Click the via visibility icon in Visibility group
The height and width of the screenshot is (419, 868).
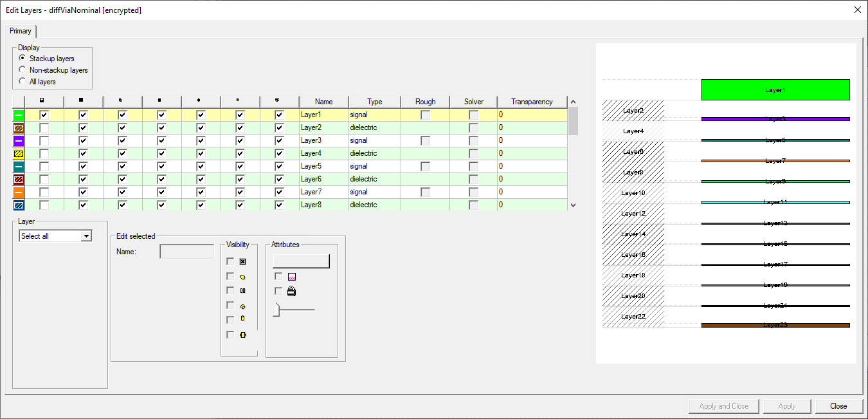click(243, 304)
